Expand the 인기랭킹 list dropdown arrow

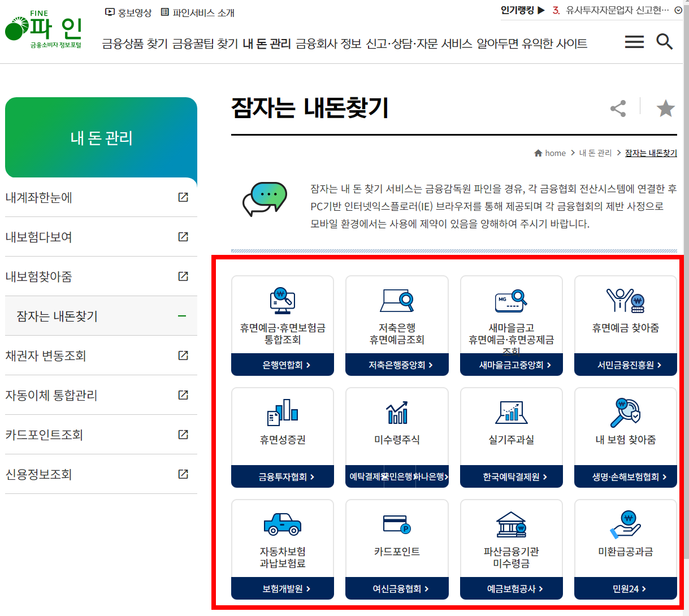pyautogui.click(x=678, y=10)
